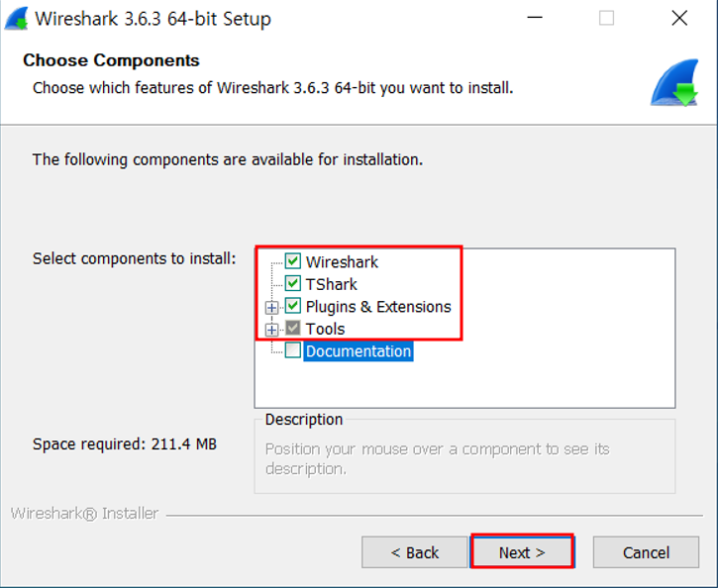This screenshot has height=588, width=719.
Task: Uncheck the TShark component checkbox
Action: coord(292,283)
